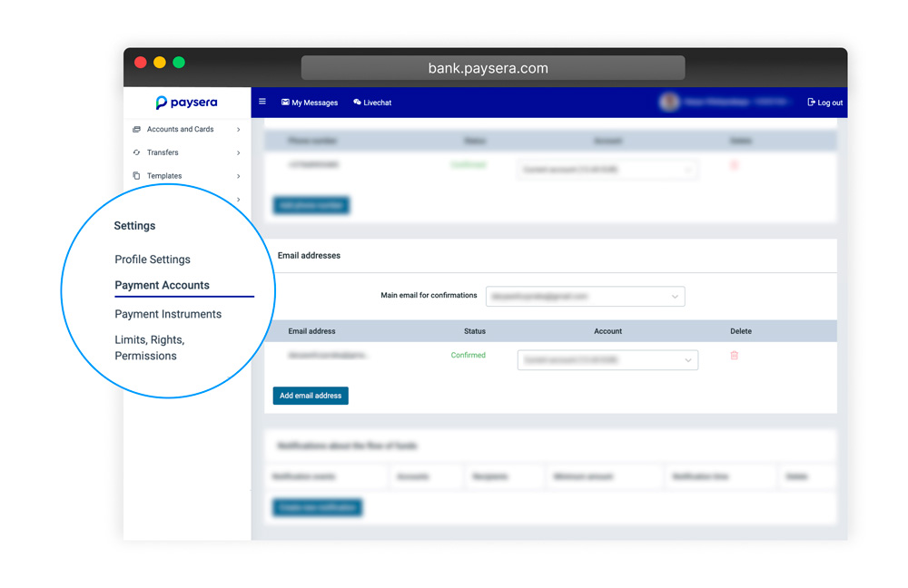Open the My Messages envelope icon
This screenshot has width=908, height=588.
tap(286, 103)
